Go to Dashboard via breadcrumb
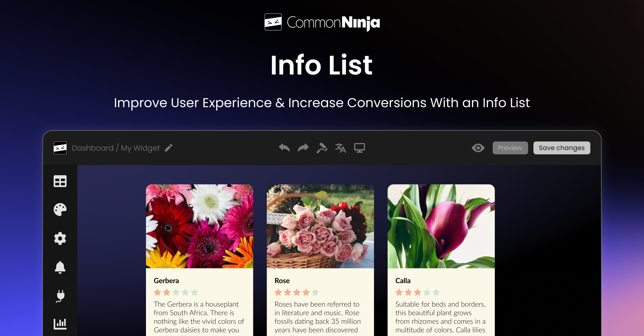Screen dimensions: 644x336 93,148
